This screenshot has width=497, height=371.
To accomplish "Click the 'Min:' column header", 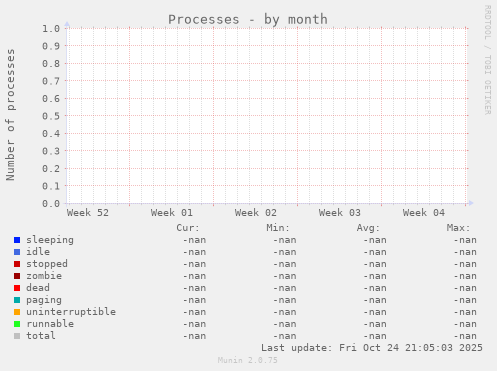I will click(278, 228).
